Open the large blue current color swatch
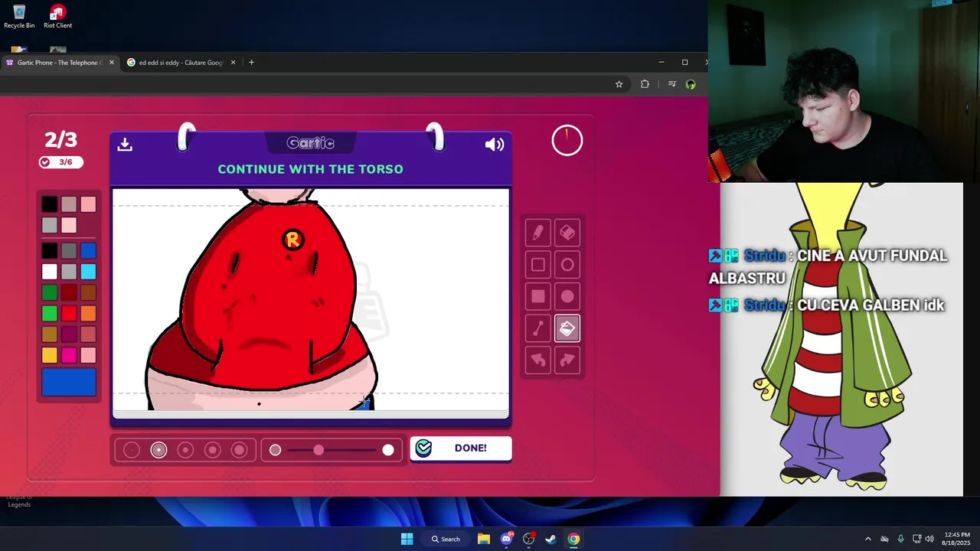Viewport: 980px width, 551px height. click(x=69, y=382)
